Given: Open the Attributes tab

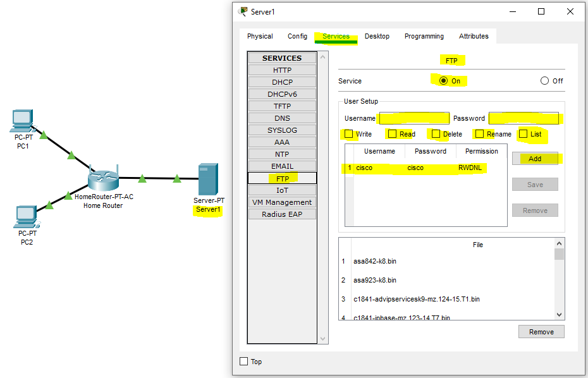Looking at the screenshot, I should click(474, 36).
